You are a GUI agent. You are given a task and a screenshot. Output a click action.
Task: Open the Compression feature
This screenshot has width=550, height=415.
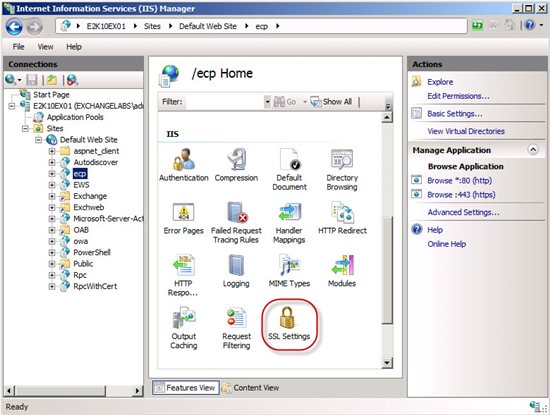tap(236, 165)
